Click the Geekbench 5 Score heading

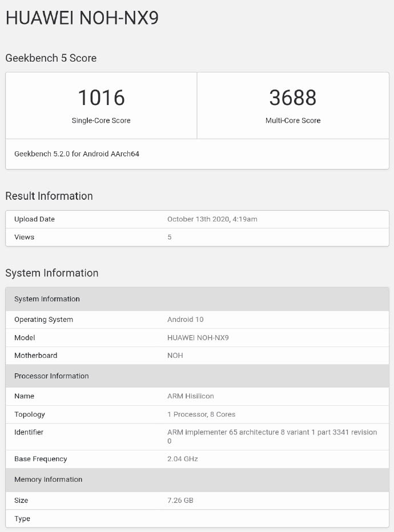pyautogui.click(x=51, y=58)
